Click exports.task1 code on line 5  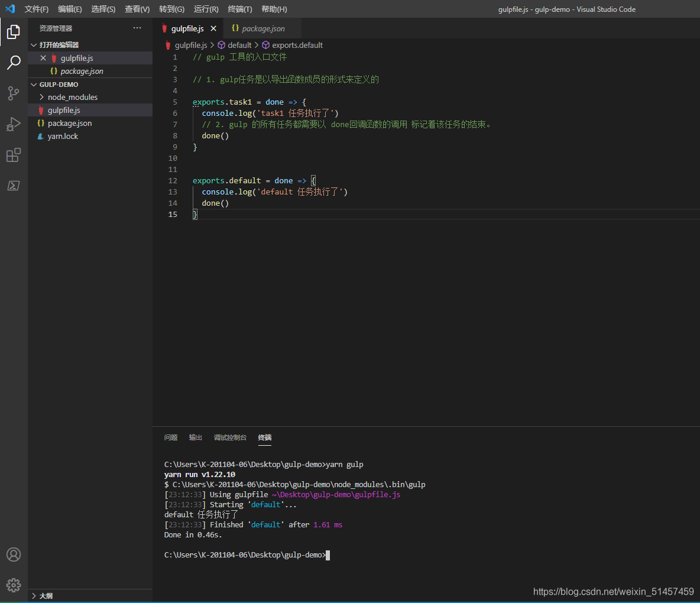point(222,102)
